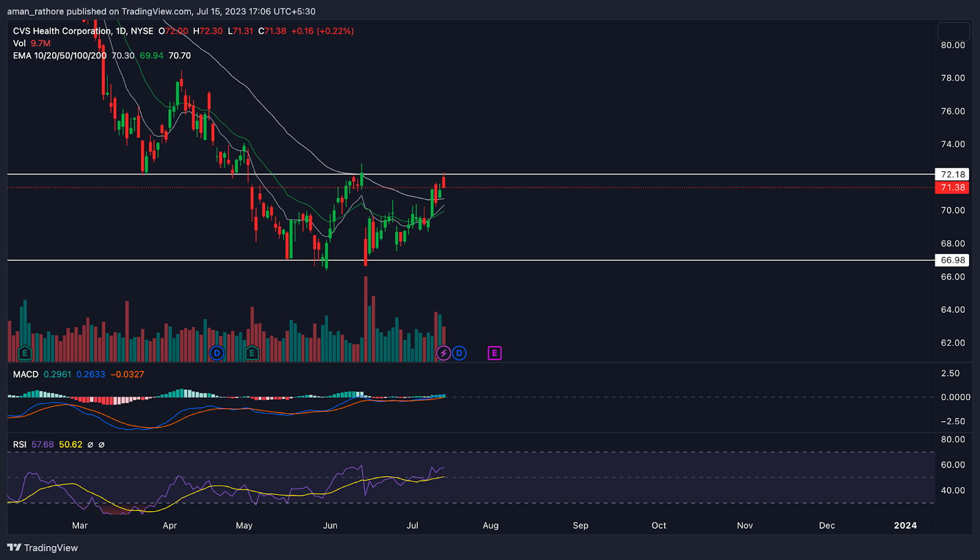This screenshot has height=560, width=980.
Task: Click the 2024 label on the time axis
Action: click(905, 526)
